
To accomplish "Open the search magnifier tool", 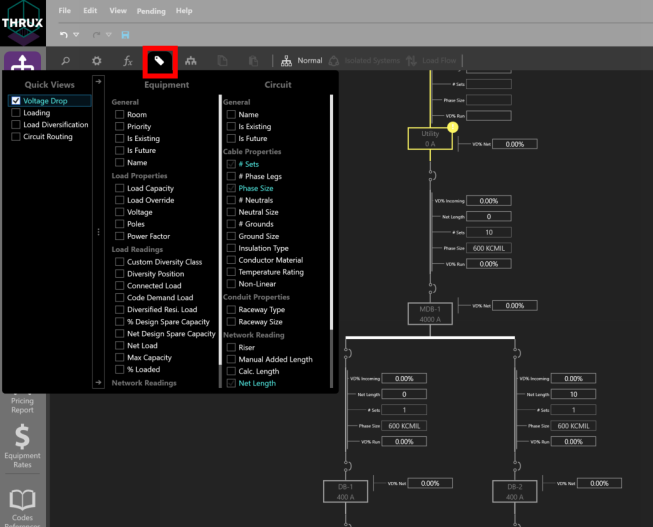I will 66,61.
